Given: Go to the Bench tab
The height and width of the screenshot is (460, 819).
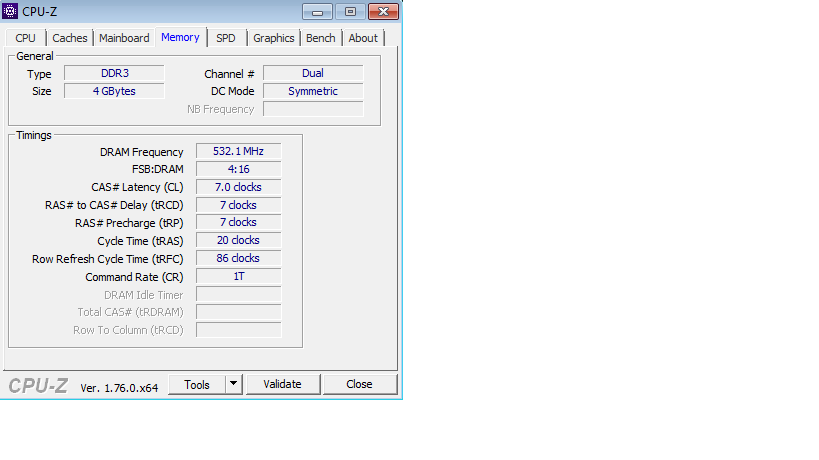Looking at the screenshot, I should click(x=321, y=38).
